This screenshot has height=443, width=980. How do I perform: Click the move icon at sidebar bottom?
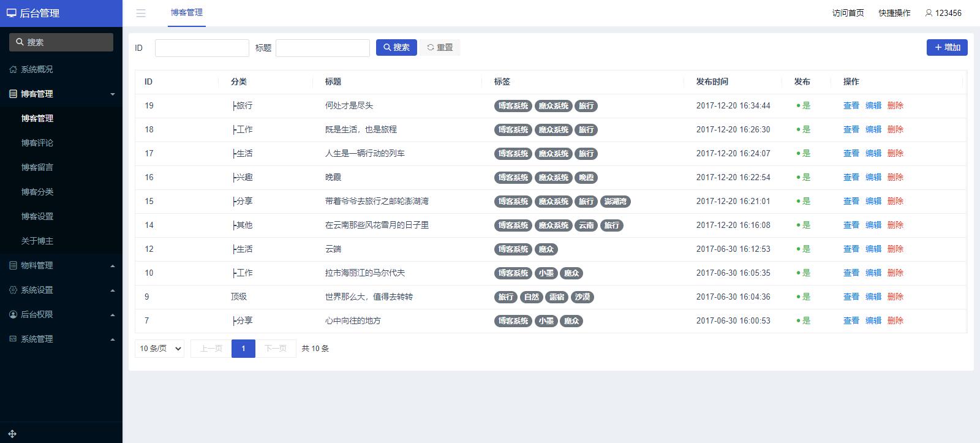click(x=12, y=433)
